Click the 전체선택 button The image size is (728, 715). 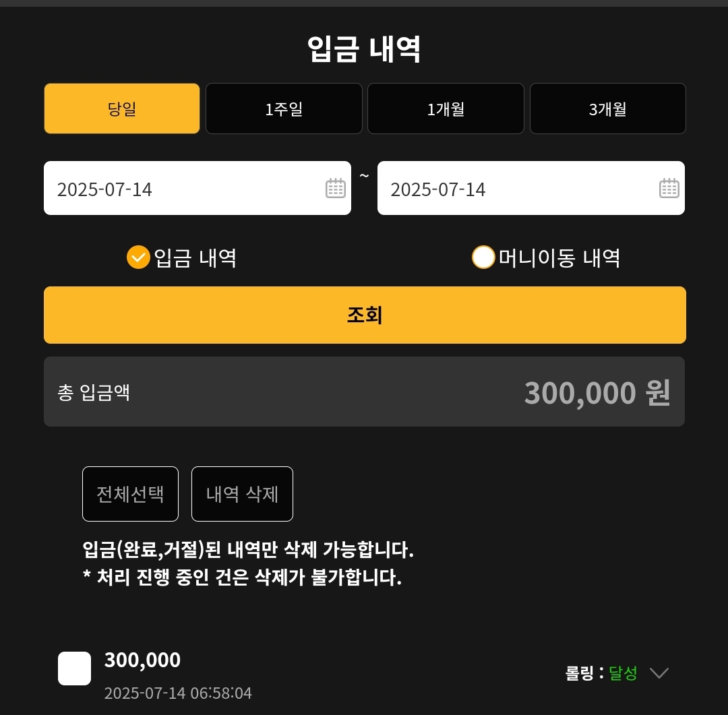[x=130, y=494]
